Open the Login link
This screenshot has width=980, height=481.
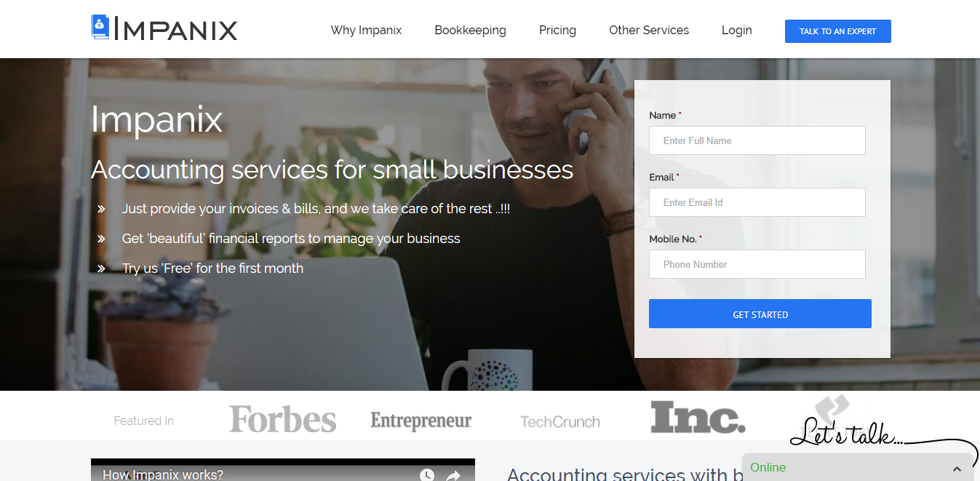737,31
